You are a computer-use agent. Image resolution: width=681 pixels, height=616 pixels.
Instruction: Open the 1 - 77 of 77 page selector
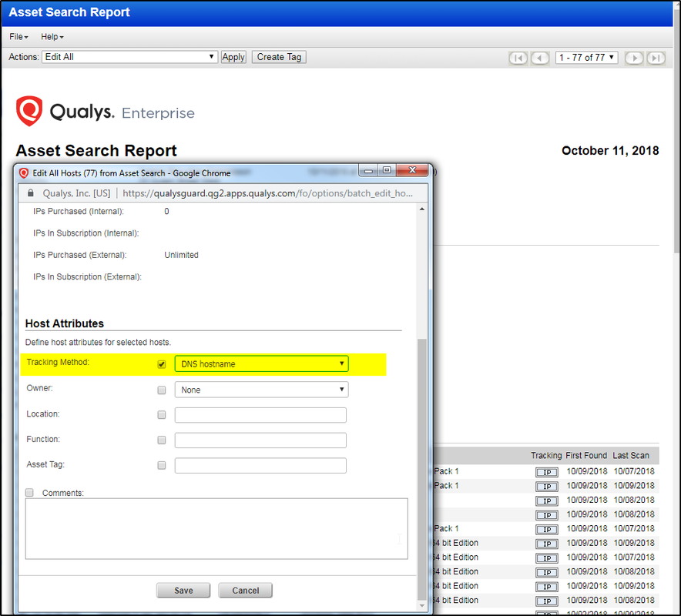586,57
